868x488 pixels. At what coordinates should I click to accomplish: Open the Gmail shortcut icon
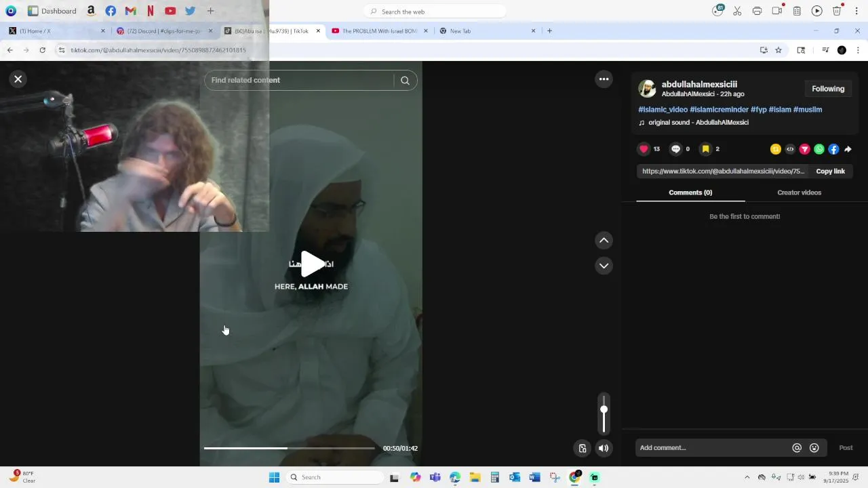pos(131,11)
